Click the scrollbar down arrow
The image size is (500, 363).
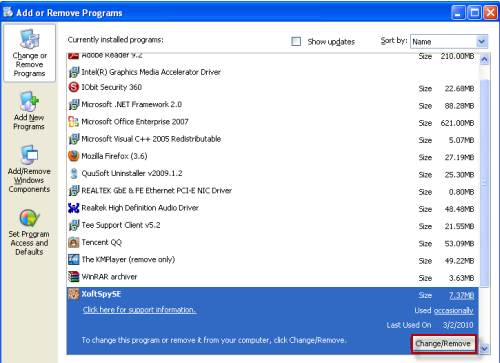484,349
